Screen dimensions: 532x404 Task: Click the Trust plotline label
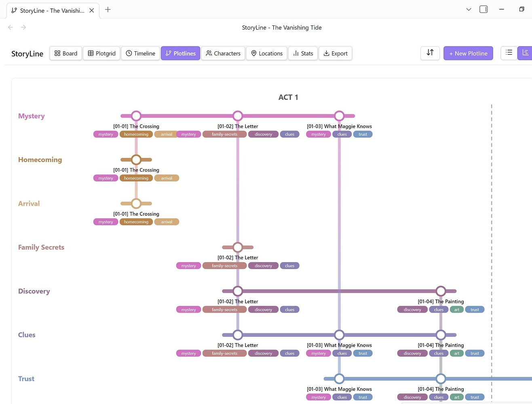26,379
